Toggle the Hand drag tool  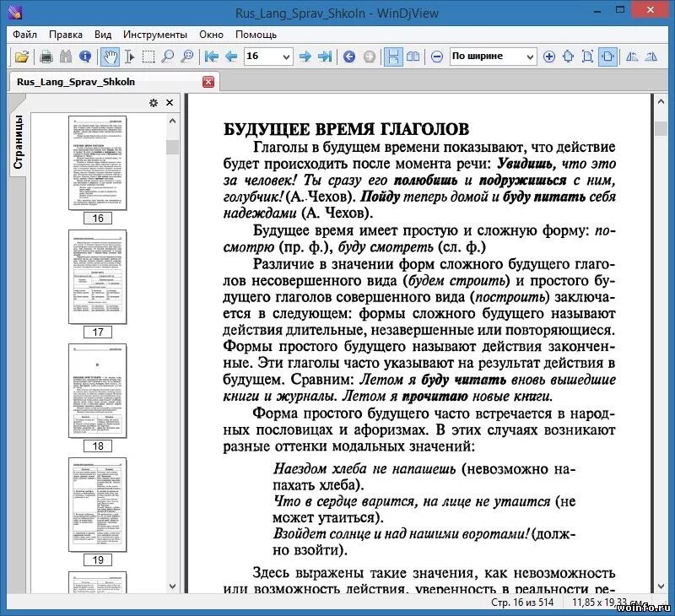(111, 57)
